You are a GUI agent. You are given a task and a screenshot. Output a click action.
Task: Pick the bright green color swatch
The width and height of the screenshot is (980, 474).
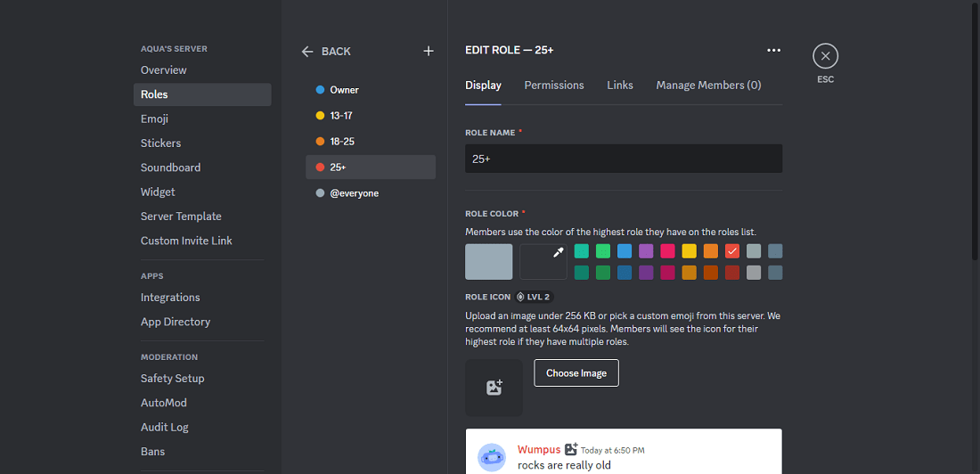603,250
